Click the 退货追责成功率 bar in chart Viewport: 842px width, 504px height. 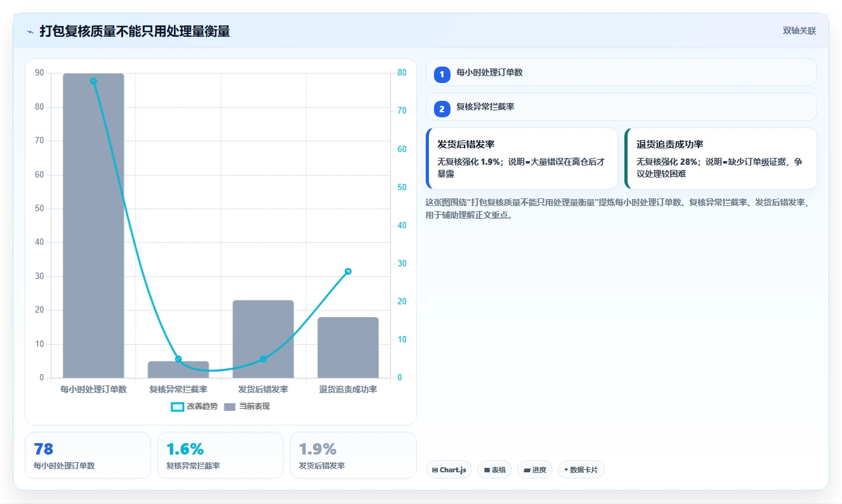coord(348,347)
